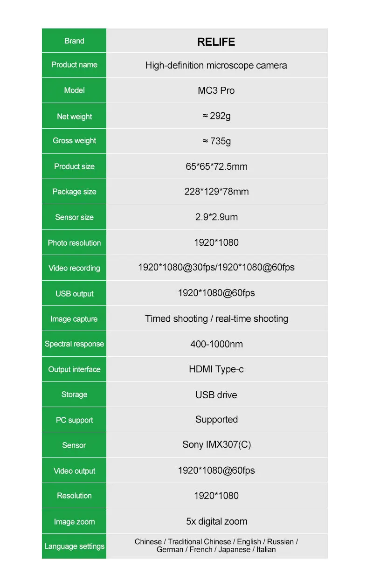Click "High-definition microscope camera" text
The height and width of the screenshot is (588, 373).
point(216,65)
